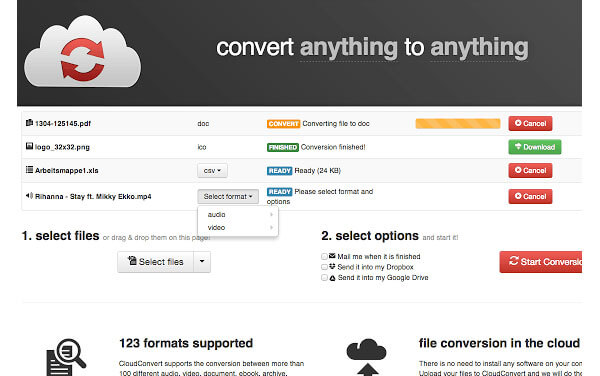Image resolution: width=600 pixels, height=376 pixels.
Task: Click the image icon beside logo_32x32.png
Action: point(29,146)
